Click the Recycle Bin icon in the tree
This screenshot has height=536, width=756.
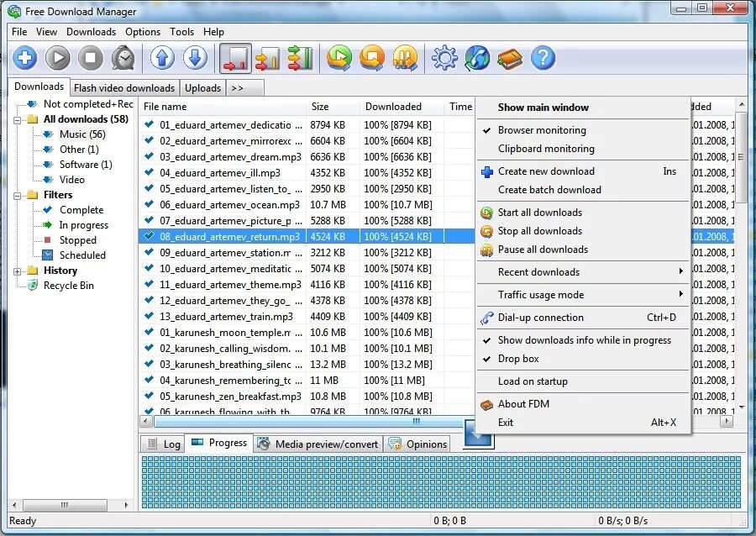(33, 286)
